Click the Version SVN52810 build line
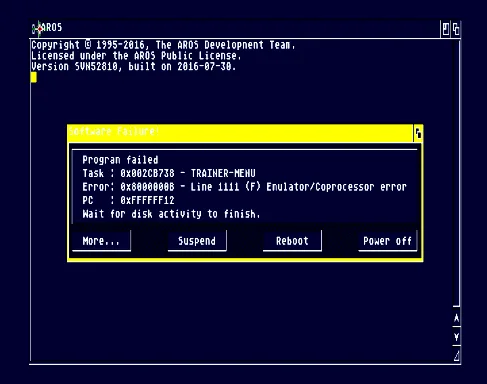This screenshot has height=384, width=487. pos(134,66)
